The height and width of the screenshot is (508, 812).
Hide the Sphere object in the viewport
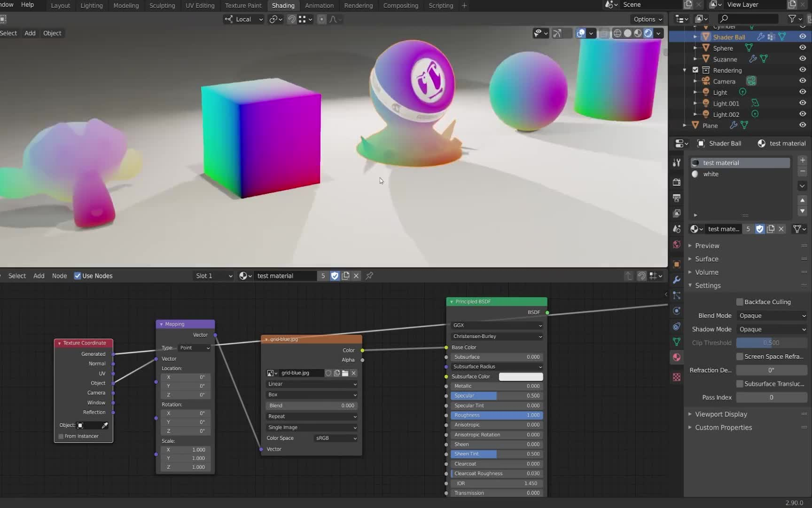pyautogui.click(x=803, y=48)
